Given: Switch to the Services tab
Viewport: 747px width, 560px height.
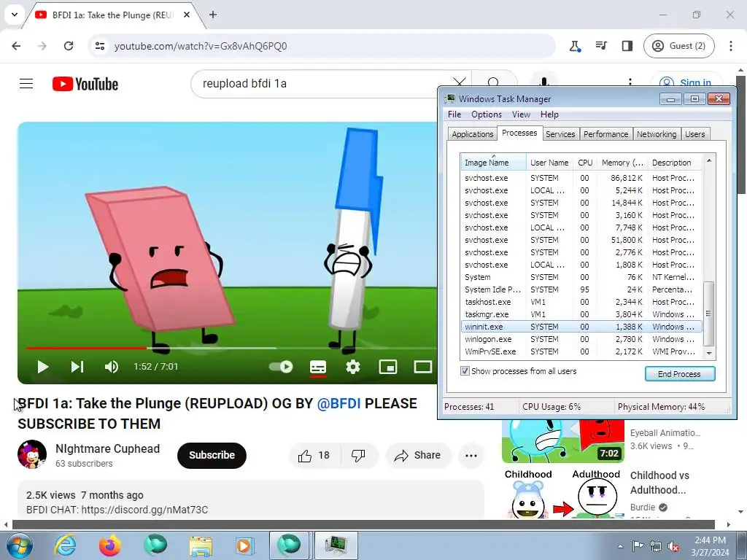Looking at the screenshot, I should tap(560, 134).
